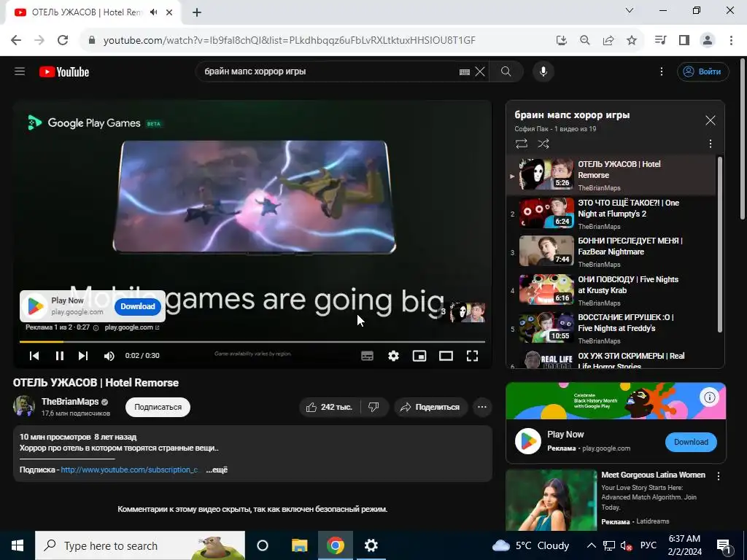
Task: Click the Войти sign-in button
Action: tap(703, 71)
